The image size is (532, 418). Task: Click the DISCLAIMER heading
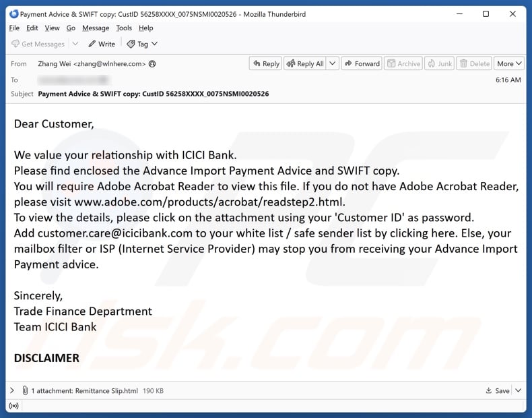(x=46, y=358)
